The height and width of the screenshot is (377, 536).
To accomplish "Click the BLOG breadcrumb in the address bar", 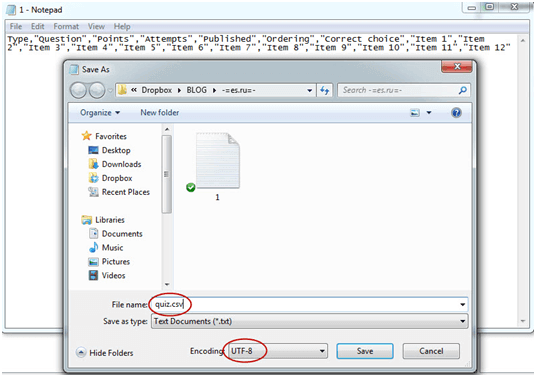I will click(x=197, y=90).
